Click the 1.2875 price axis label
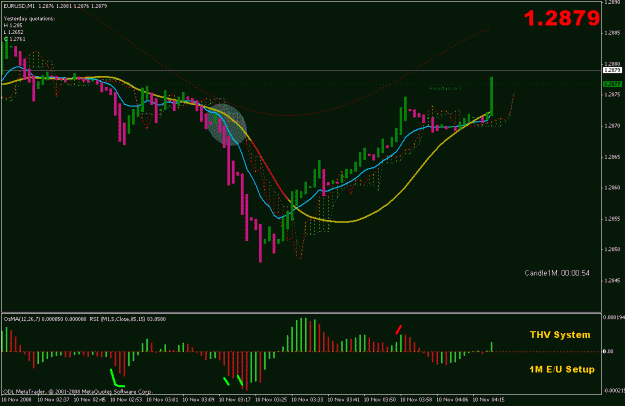Screen dimensions: 625x406 point(613,95)
